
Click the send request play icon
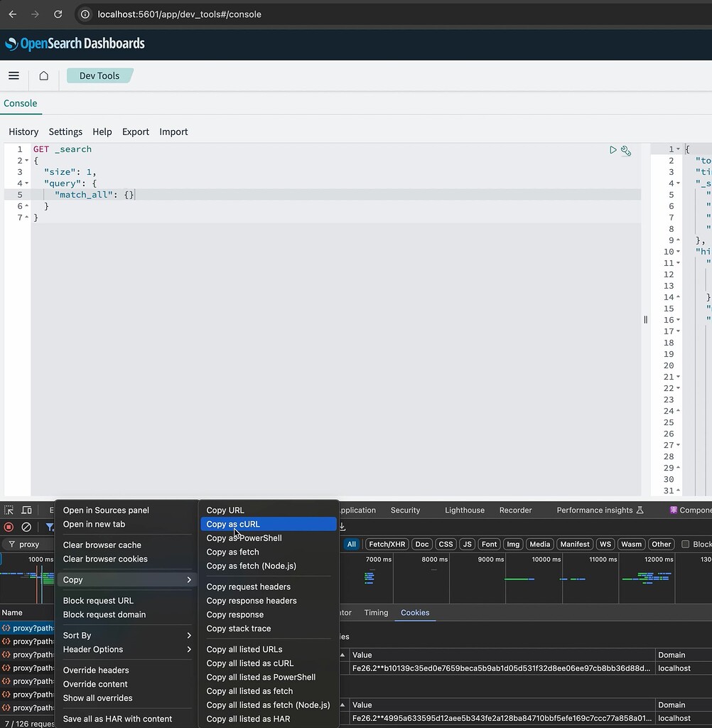point(613,150)
